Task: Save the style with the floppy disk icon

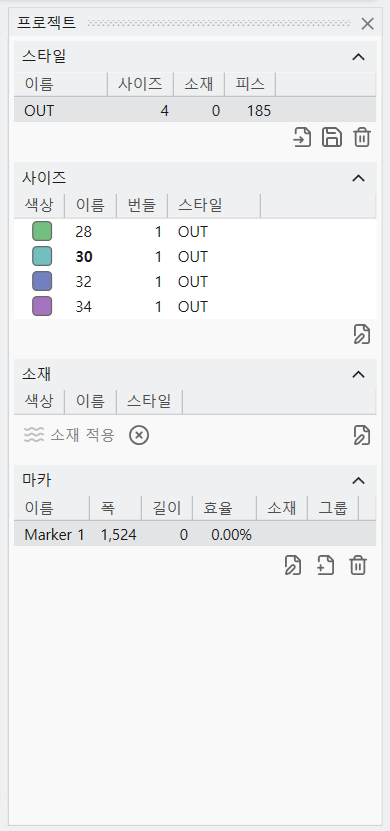Action: point(332,137)
